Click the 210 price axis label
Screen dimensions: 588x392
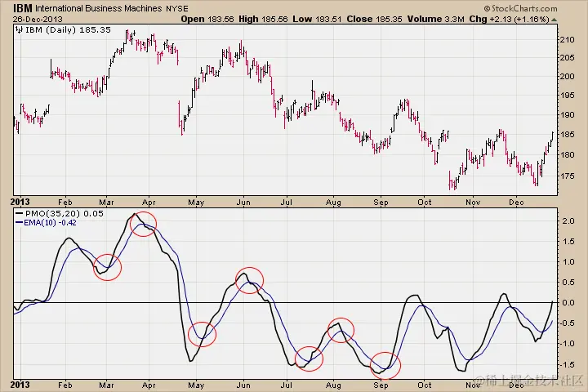(567, 40)
